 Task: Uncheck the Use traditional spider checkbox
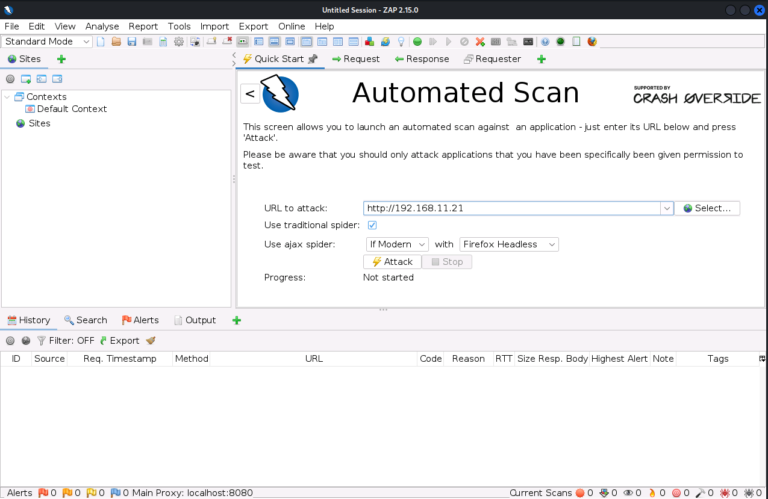click(372, 225)
